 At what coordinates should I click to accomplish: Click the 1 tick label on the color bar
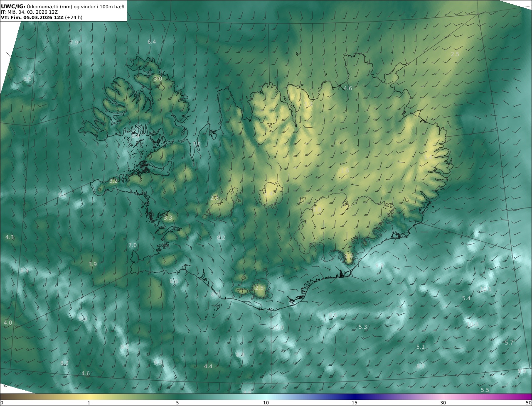[89, 403]
